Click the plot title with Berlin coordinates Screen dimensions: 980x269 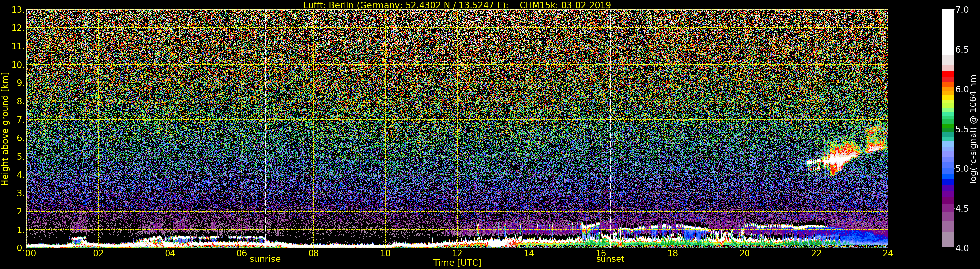[457, 5]
